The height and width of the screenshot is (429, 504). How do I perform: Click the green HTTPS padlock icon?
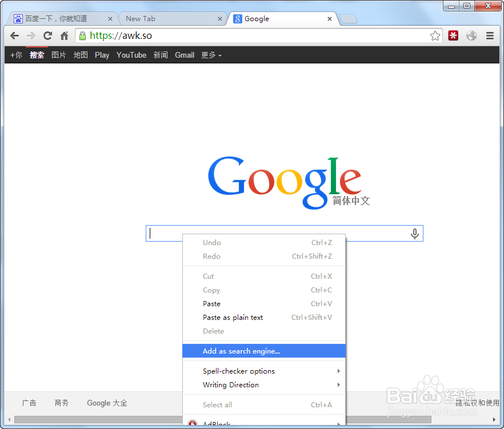pyautogui.click(x=83, y=35)
